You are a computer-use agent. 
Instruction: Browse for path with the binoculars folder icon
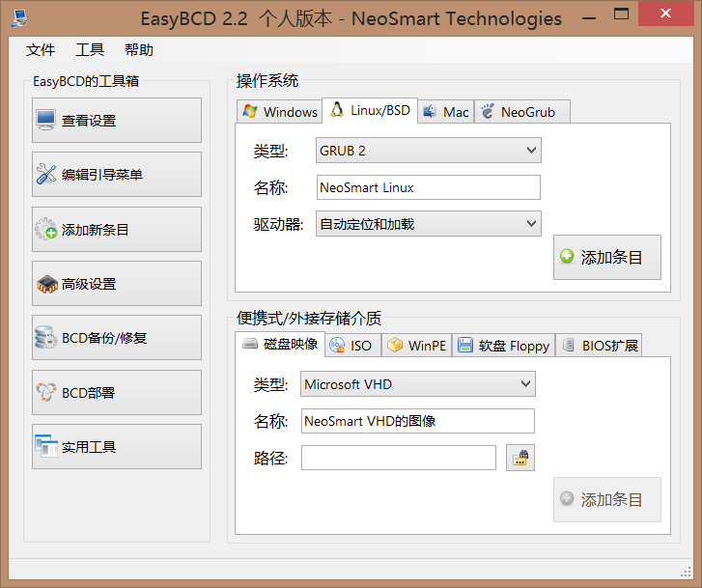click(520, 458)
